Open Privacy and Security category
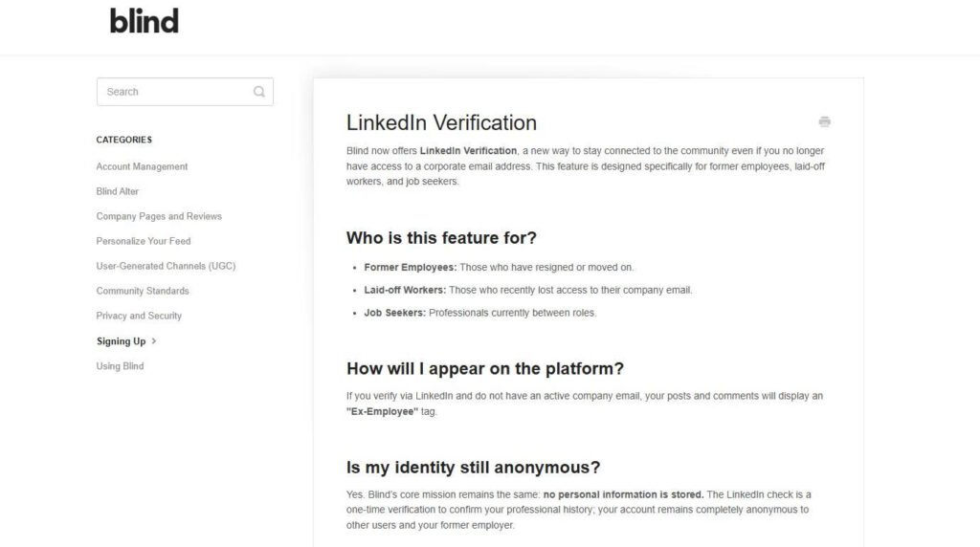The width and height of the screenshot is (980, 547). pos(139,316)
